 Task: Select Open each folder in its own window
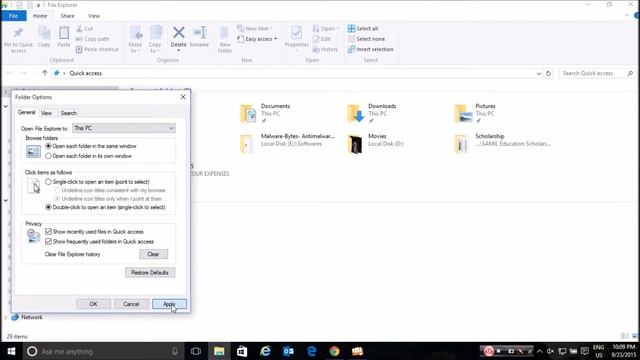pos(49,156)
